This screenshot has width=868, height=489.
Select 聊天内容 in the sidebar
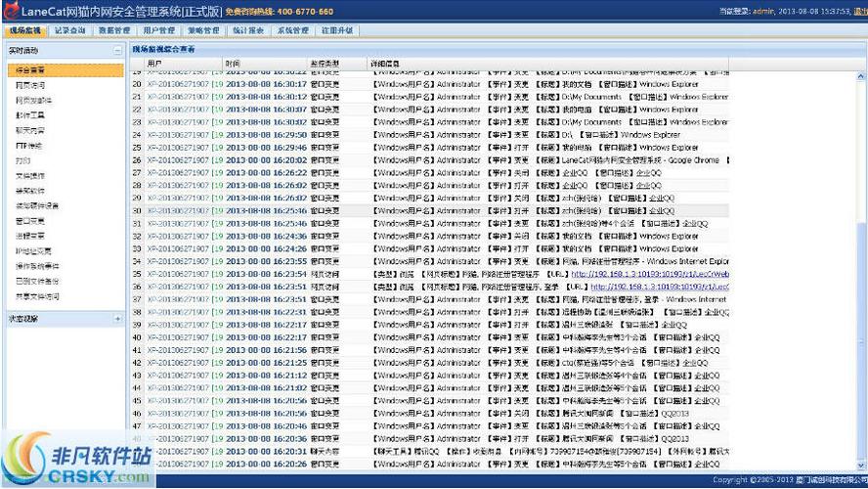[x=30, y=131]
